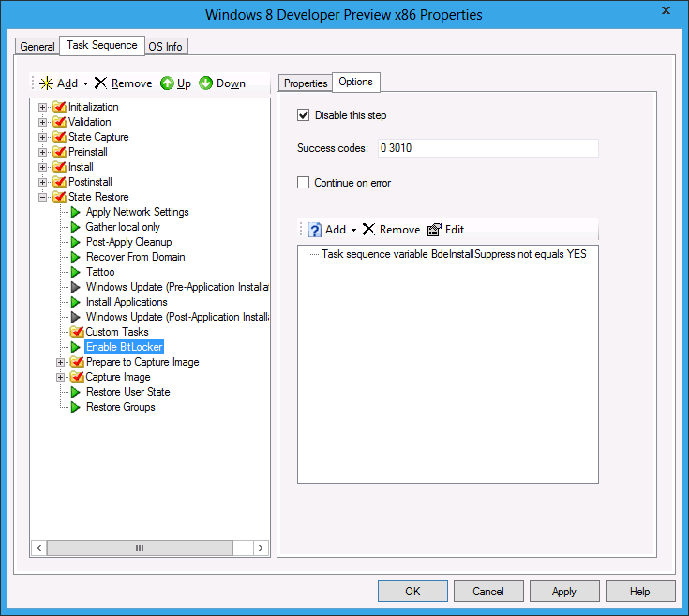Select the Tattoo step label
This screenshot has height=616, width=689.
pyautogui.click(x=100, y=272)
